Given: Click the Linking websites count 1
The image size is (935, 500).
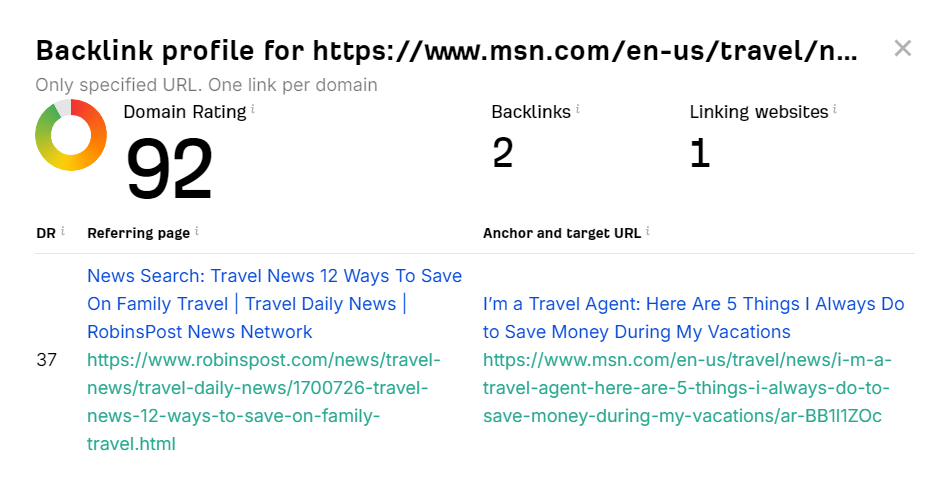Looking at the screenshot, I should click(x=700, y=153).
